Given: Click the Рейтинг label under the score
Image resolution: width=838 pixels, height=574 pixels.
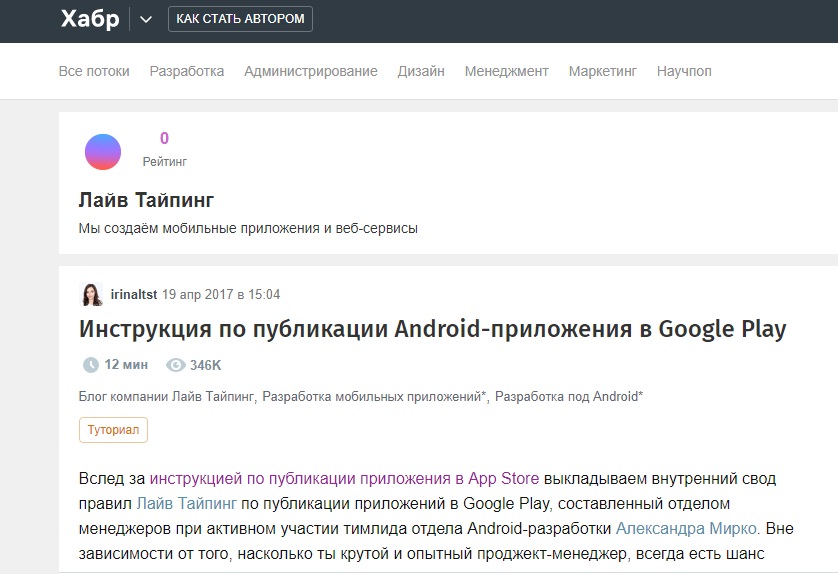Looking at the screenshot, I should pos(165,161).
